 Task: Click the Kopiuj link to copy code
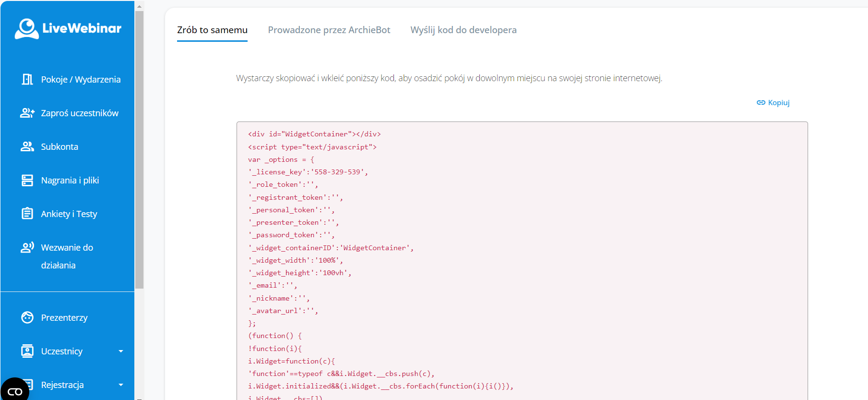coord(773,103)
